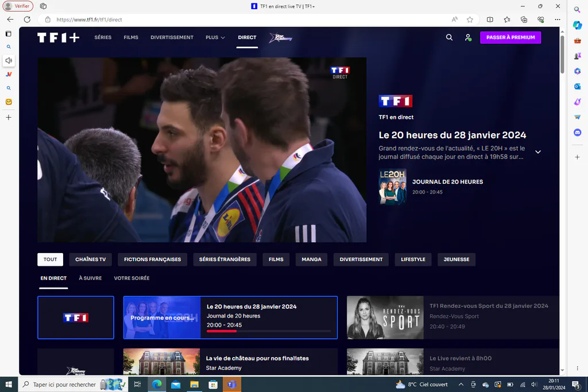
Task: Open the LE20H programme thumbnail
Action: point(392,187)
